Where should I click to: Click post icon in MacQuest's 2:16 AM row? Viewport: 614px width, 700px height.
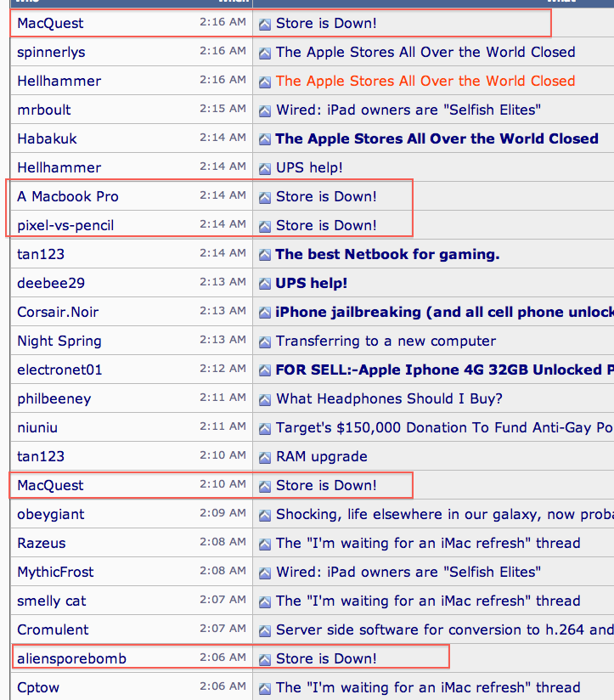point(265,25)
